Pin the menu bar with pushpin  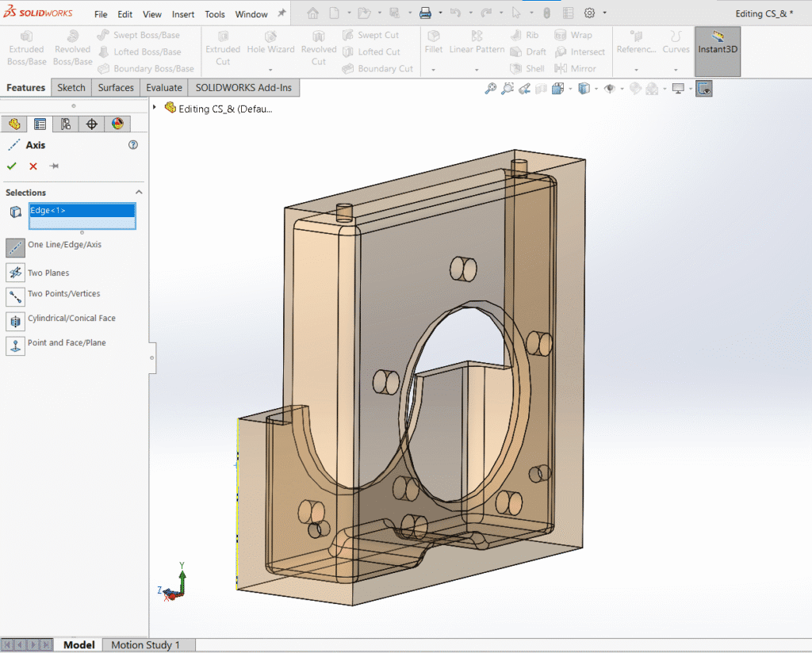coord(282,13)
